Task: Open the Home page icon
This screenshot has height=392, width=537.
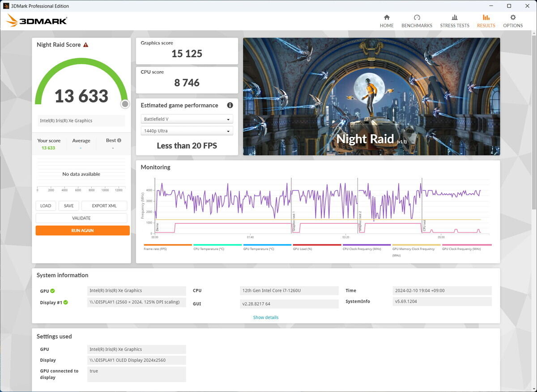Action: (x=387, y=17)
